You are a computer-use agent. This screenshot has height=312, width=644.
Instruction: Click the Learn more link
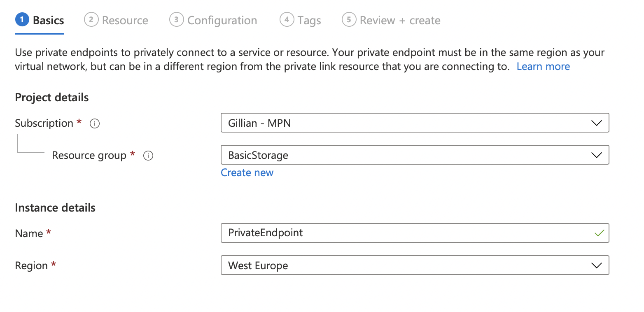click(x=543, y=66)
